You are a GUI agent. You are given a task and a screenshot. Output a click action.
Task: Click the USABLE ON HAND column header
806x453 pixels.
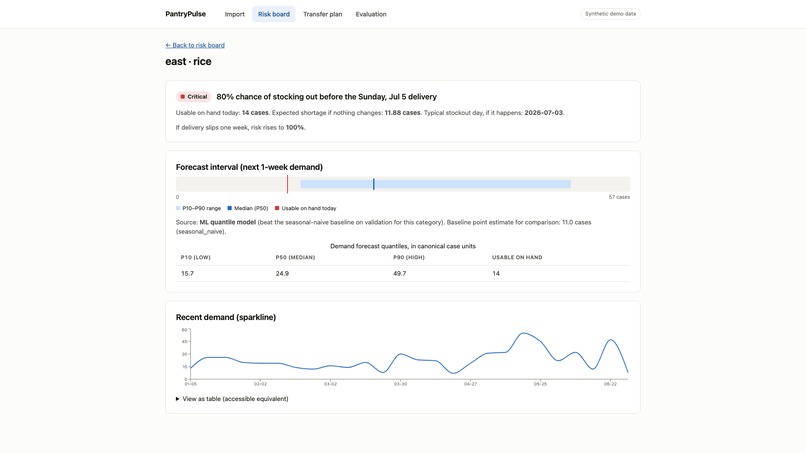(517, 258)
